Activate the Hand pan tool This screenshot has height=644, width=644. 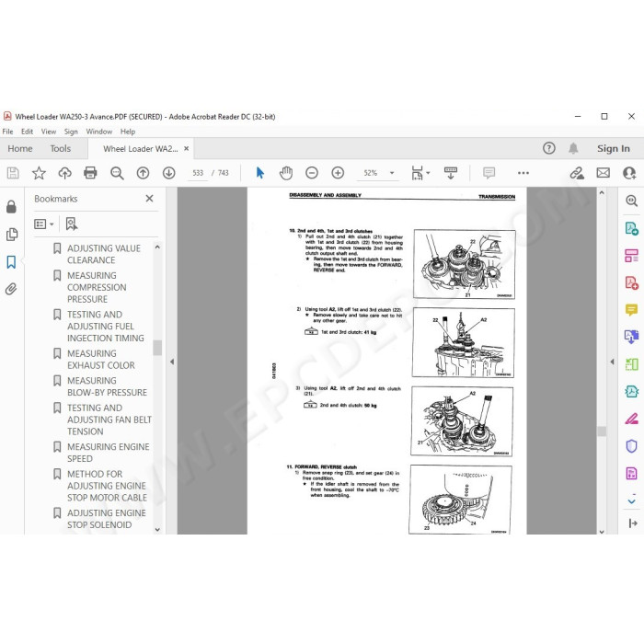(286, 173)
